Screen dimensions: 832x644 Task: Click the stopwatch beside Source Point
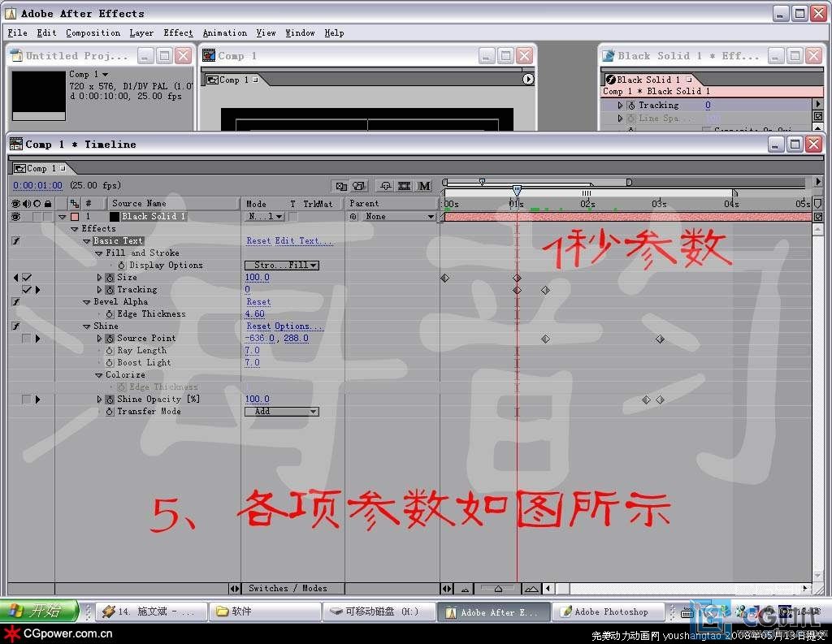(110, 339)
